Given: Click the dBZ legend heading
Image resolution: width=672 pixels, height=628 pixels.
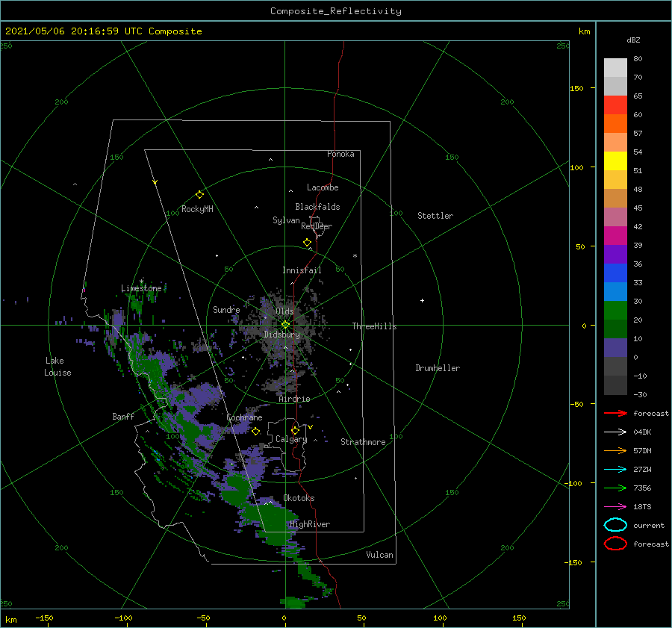Looking at the screenshot, I should (x=633, y=40).
